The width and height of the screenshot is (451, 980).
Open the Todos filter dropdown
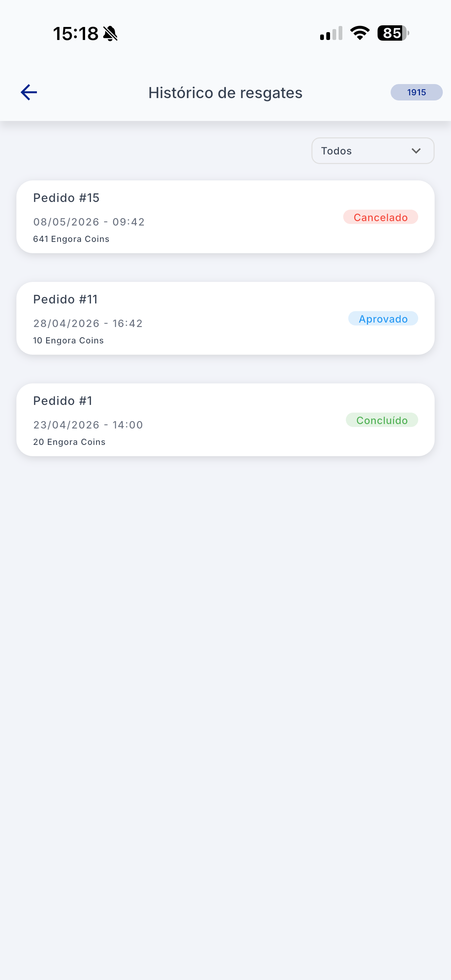[373, 151]
